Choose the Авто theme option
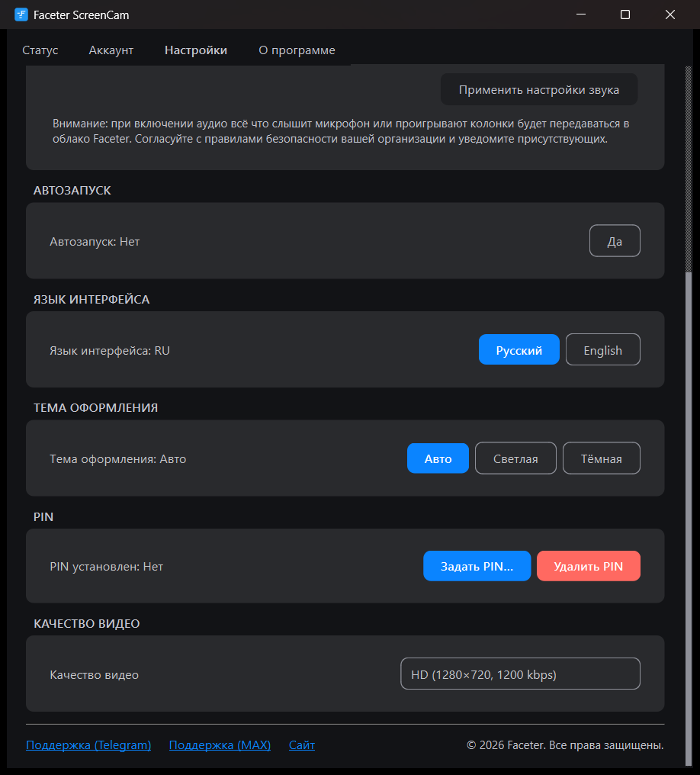The height and width of the screenshot is (775, 700). [438, 458]
